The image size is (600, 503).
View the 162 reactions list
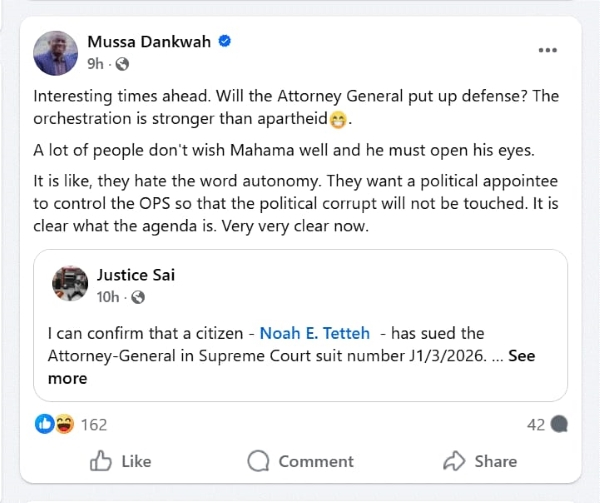coord(94,425)
